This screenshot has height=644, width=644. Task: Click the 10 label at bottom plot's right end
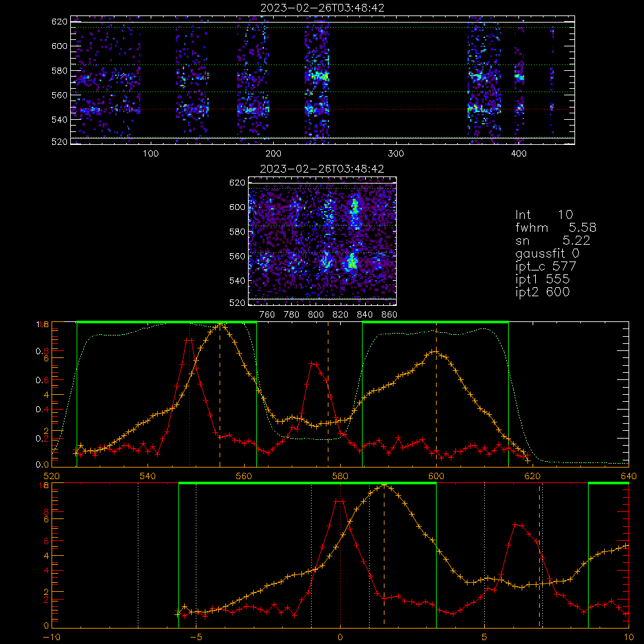point(629,638)
